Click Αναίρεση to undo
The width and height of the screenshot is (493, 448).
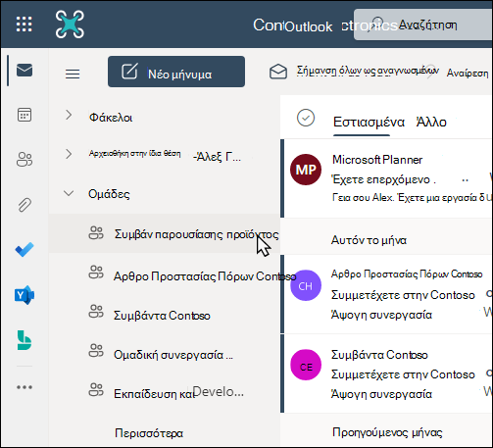pyautogui.click(x=468, y=74)
